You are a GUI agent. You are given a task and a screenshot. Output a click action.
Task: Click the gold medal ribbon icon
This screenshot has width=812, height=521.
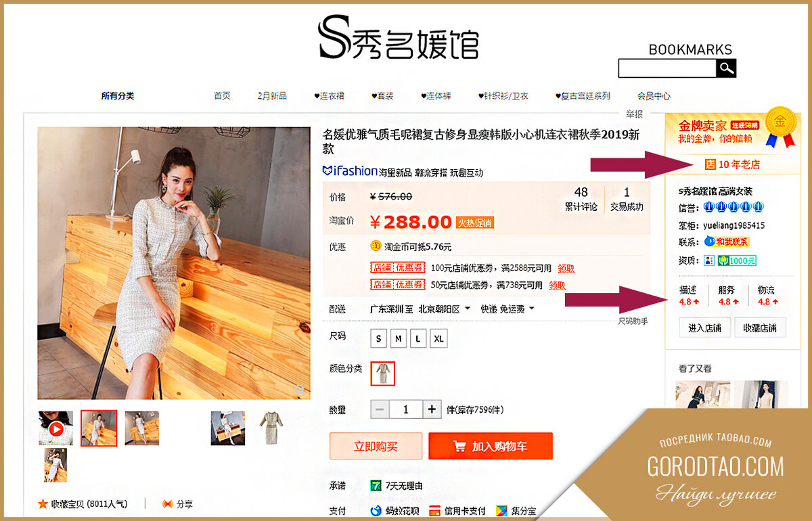point(781,127)
